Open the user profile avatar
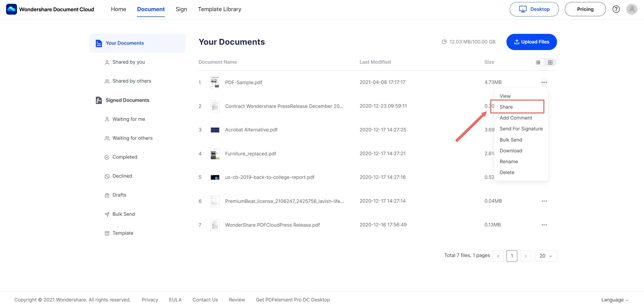This screenshot has height=307, width=644. (x=632, y=9)
